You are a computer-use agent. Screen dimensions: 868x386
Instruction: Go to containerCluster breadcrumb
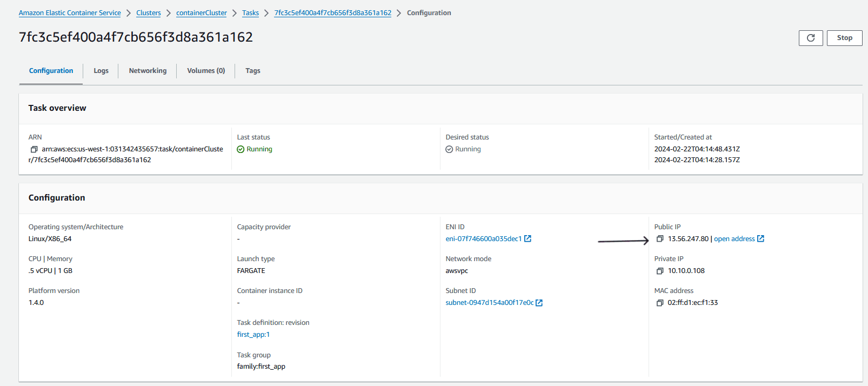202,13
